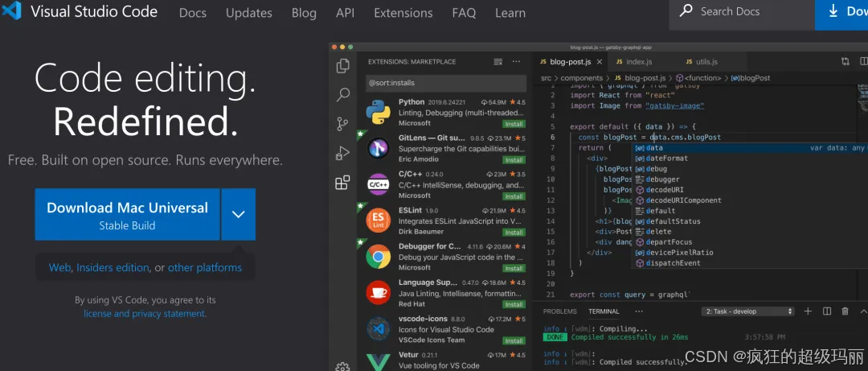This screenshot has width=868, height=371.
Task: Click the Web link
Action: (x=59, y=268)
